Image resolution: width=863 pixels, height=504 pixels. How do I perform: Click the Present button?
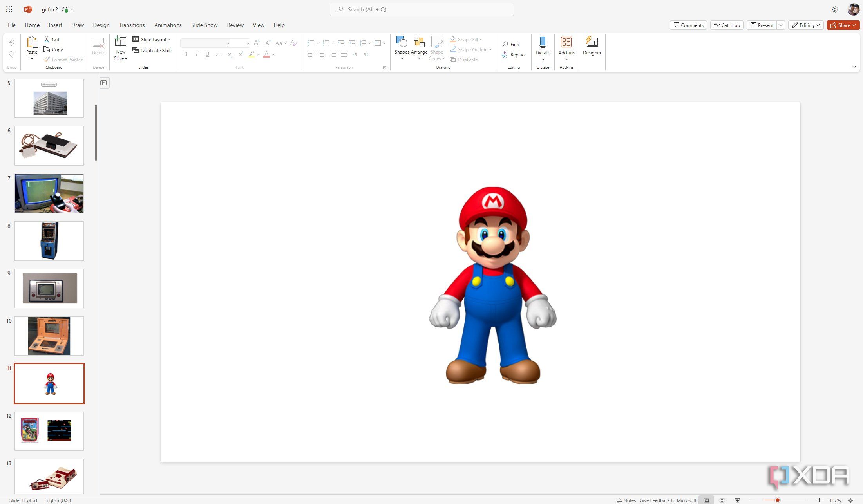point(762,25)
